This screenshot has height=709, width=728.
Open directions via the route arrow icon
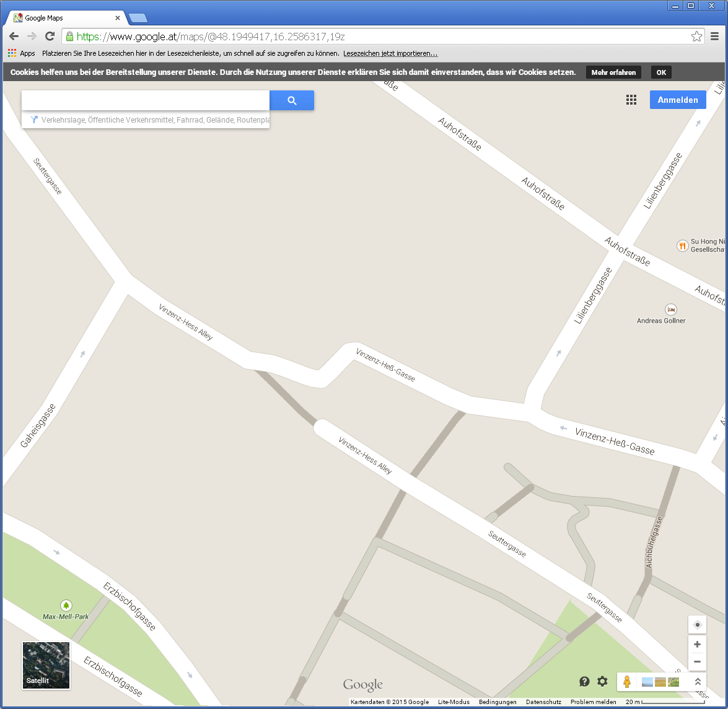pyautogui.click(x=34, y=120)
